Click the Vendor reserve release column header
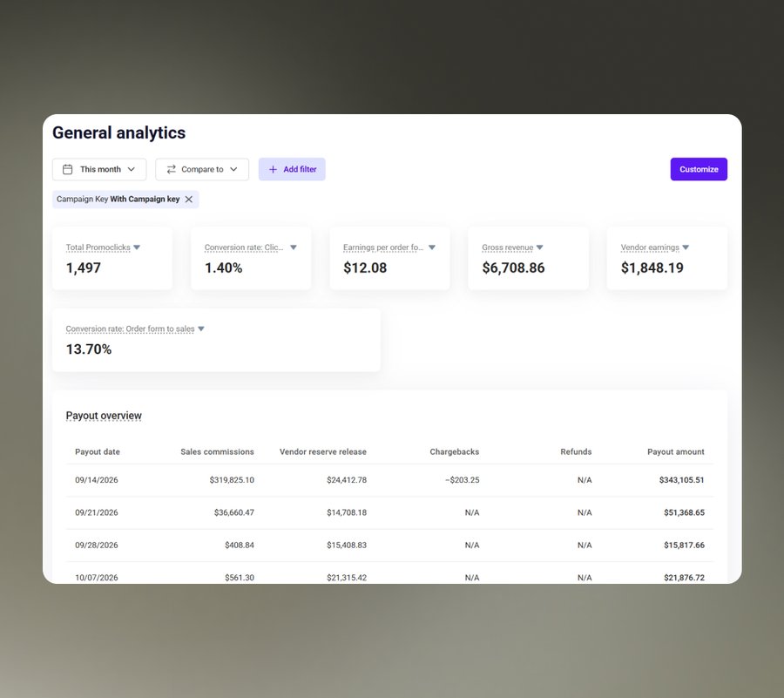 pyautogui.click(x=323, y=452)
